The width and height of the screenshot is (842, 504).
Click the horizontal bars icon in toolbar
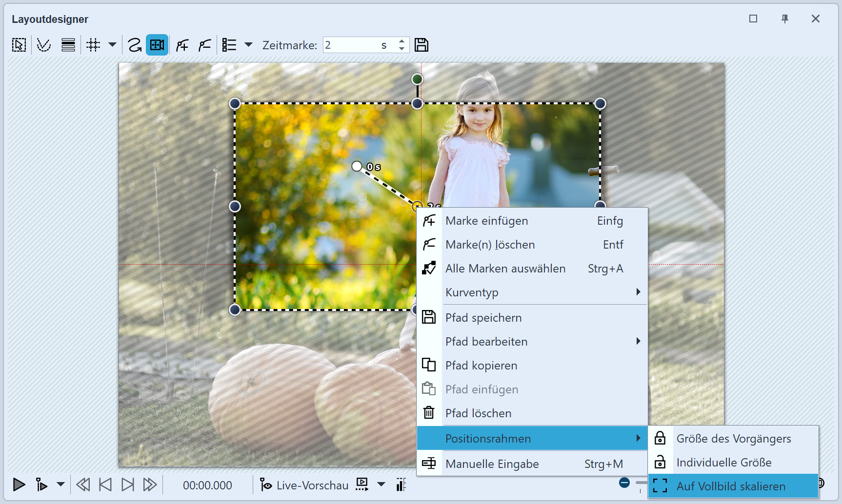click(68, 45)
